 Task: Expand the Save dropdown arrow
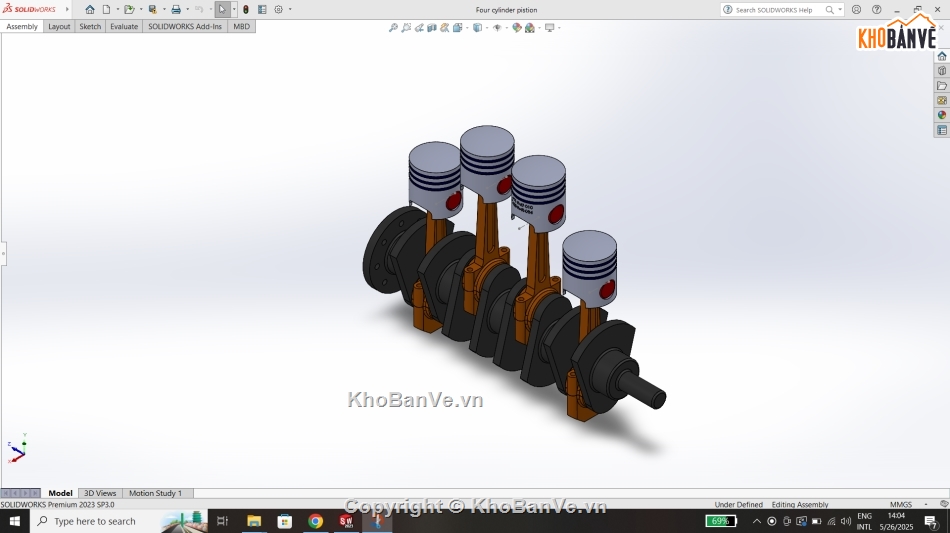(164, 10)
